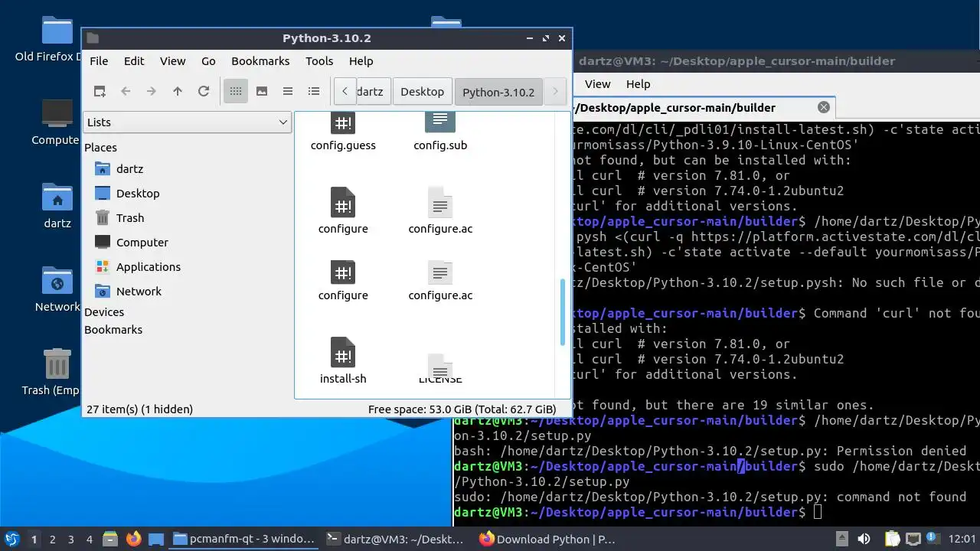Close the terminal tab apple_cursor-main/builder
Viewport: 980px width, 551px height.
(x=824, y=107)
